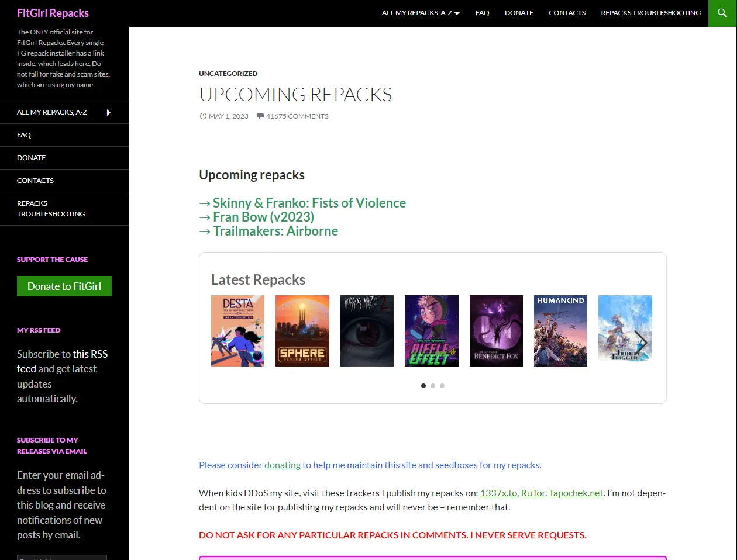Open the Sphere Flying Cities cover
This screenshot has width=737, height=560.
pyautogui.click(x=302, y=331)
